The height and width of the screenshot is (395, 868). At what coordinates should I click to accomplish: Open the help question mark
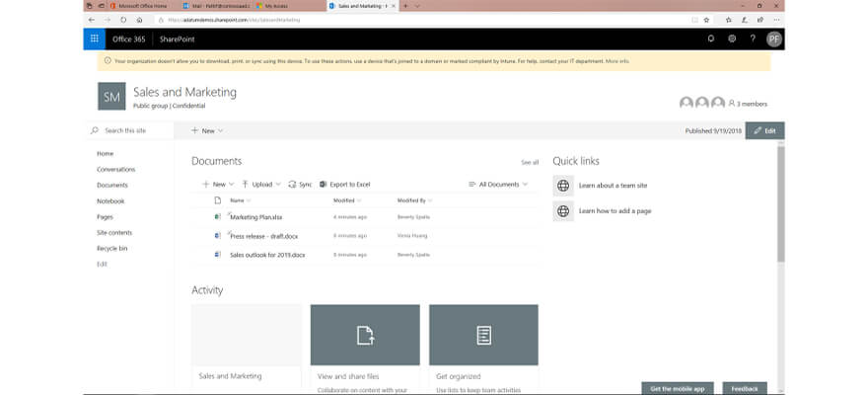(753, 39)
